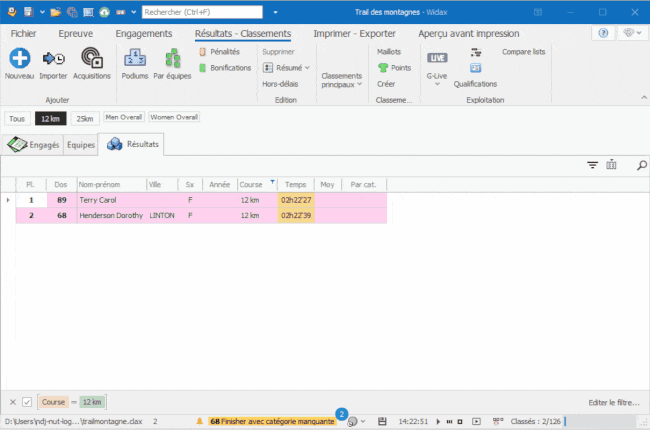The image size is (650, 430).
Task: Open Podiums ranking view
Action: point(134,59)
